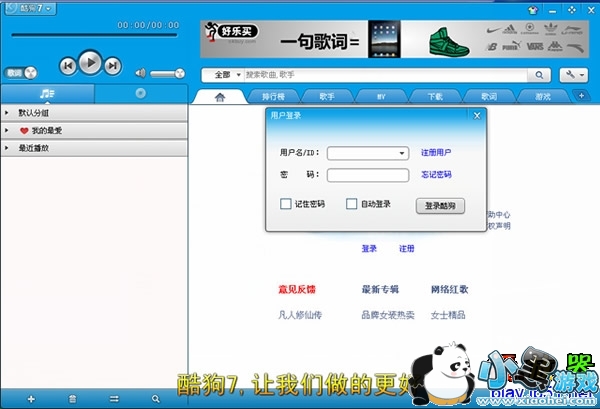Click the playback progress bar

[94, 35]
